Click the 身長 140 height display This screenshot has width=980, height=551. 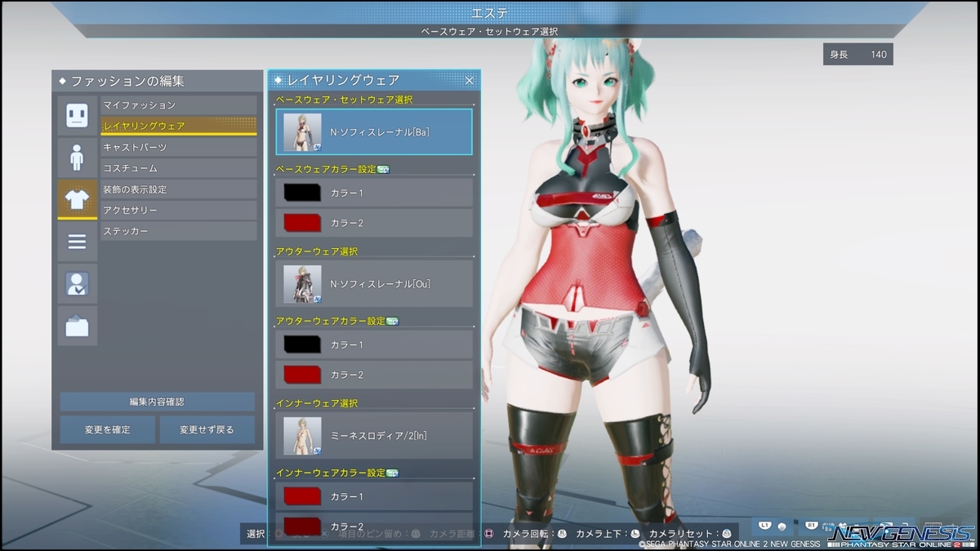click(858, 55)
